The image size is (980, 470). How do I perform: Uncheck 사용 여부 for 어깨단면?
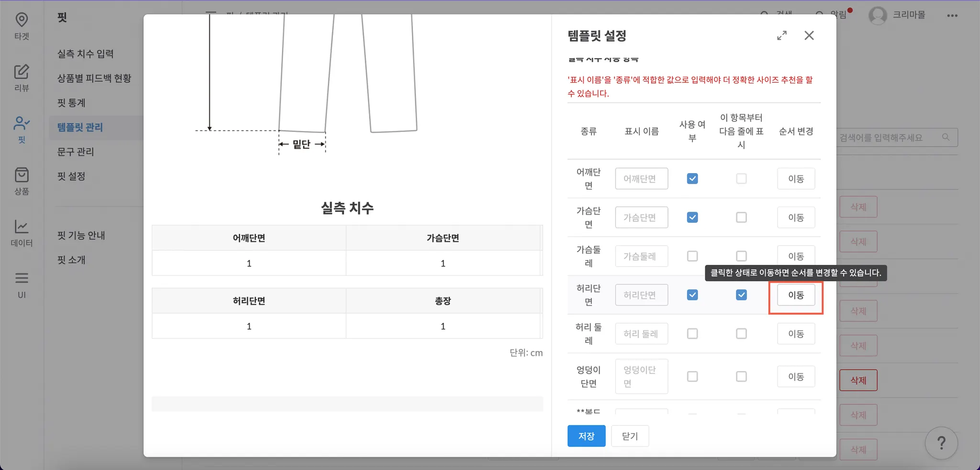(692, 179)
